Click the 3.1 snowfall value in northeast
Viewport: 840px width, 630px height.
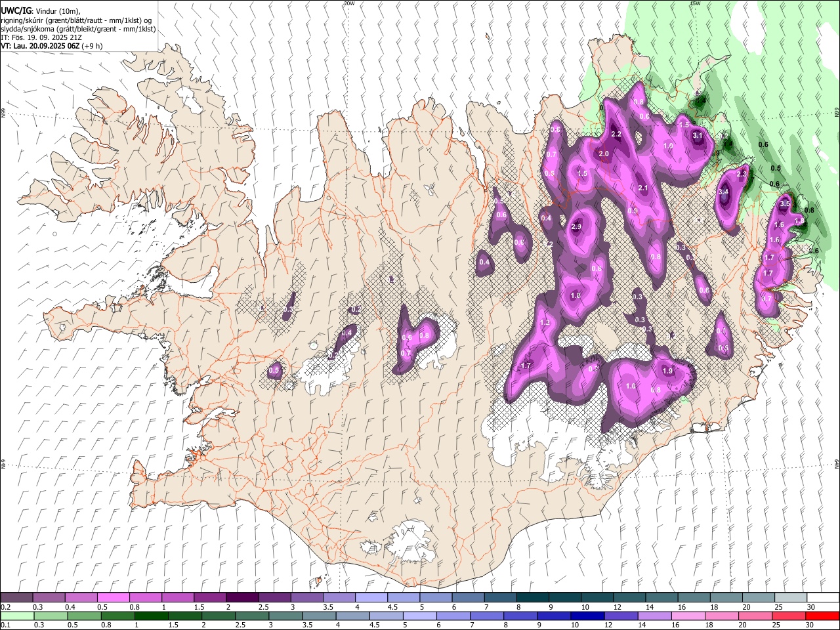698,136
